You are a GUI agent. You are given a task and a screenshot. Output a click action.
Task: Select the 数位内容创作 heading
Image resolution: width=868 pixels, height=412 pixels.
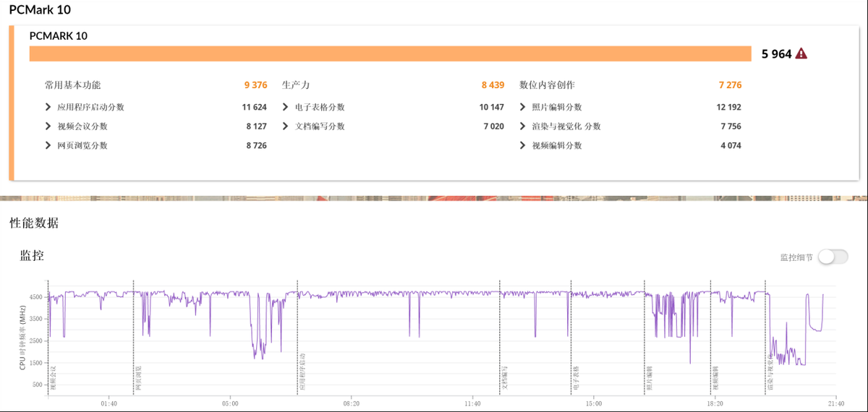point(548,85)
